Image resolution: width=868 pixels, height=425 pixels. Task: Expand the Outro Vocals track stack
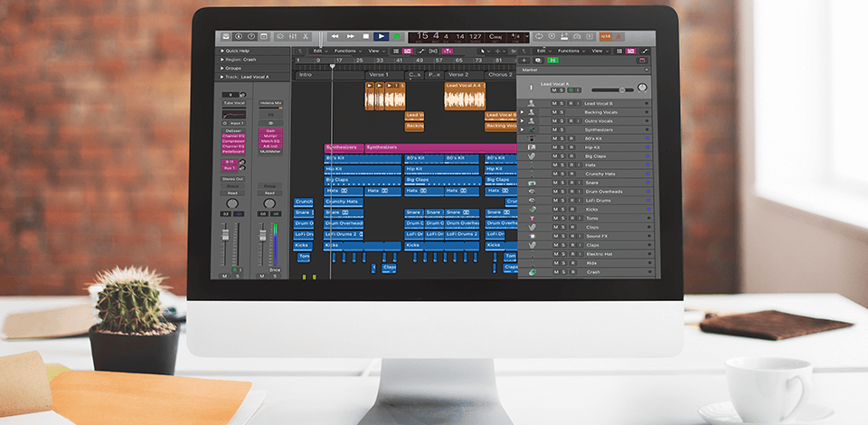tap(522, 121)
